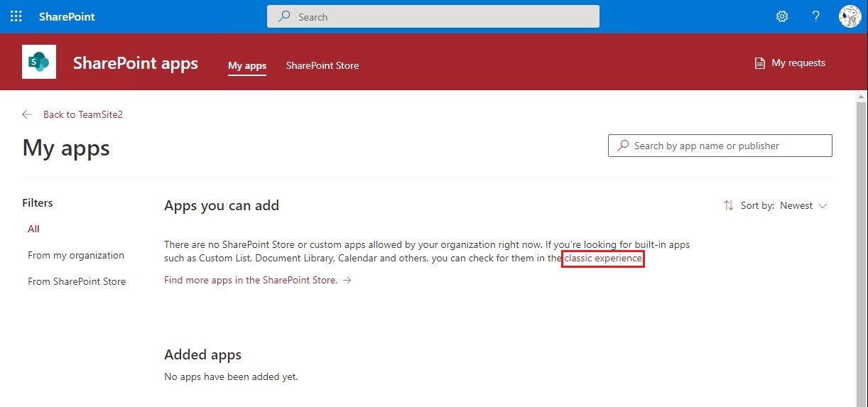Image resolution: width=868 pixels, height=407 pixels.
Task: Click the No apps have been added yet text
Action: pyautogui.click(x=231, y=376)
